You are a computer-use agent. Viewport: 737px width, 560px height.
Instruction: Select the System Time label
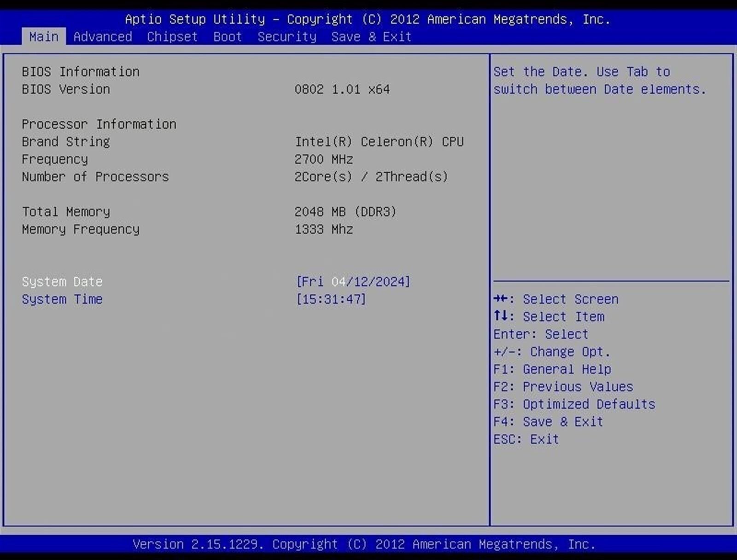[62, 299]
